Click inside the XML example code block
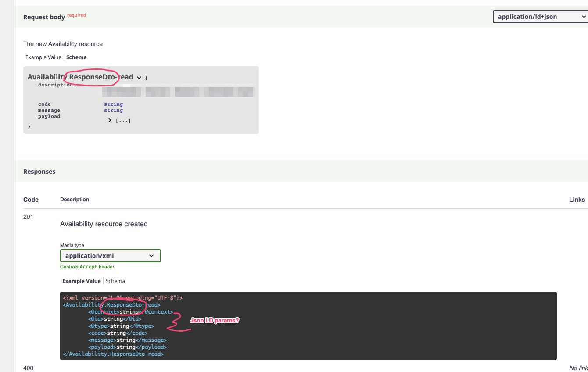 pyautogui.click(x=307, y=325)
